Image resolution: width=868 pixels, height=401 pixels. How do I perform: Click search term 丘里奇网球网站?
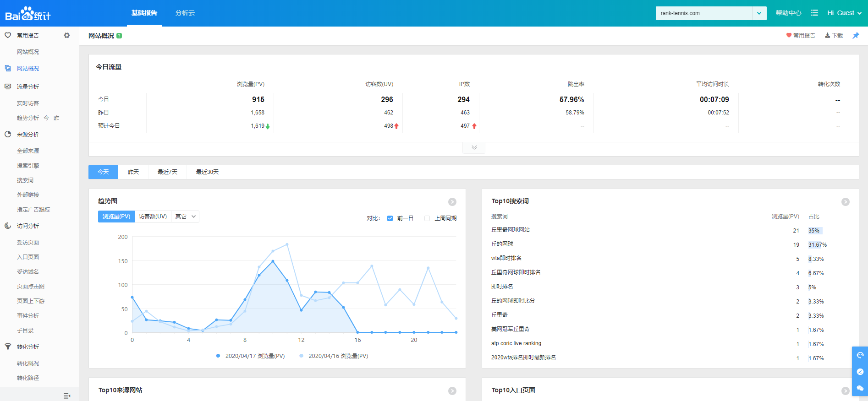pyautogui.click(x=511, y=230)
